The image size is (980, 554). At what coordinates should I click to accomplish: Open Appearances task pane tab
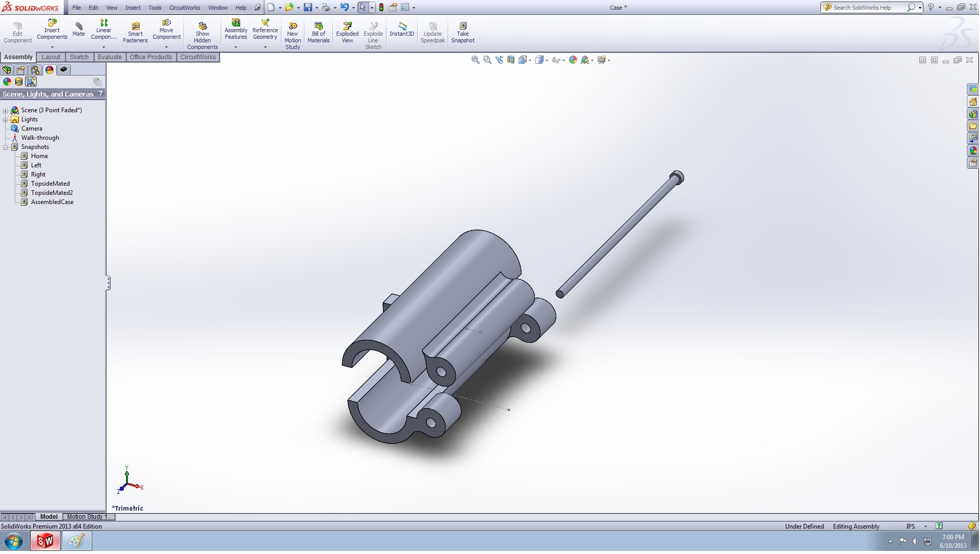point(973,151)
